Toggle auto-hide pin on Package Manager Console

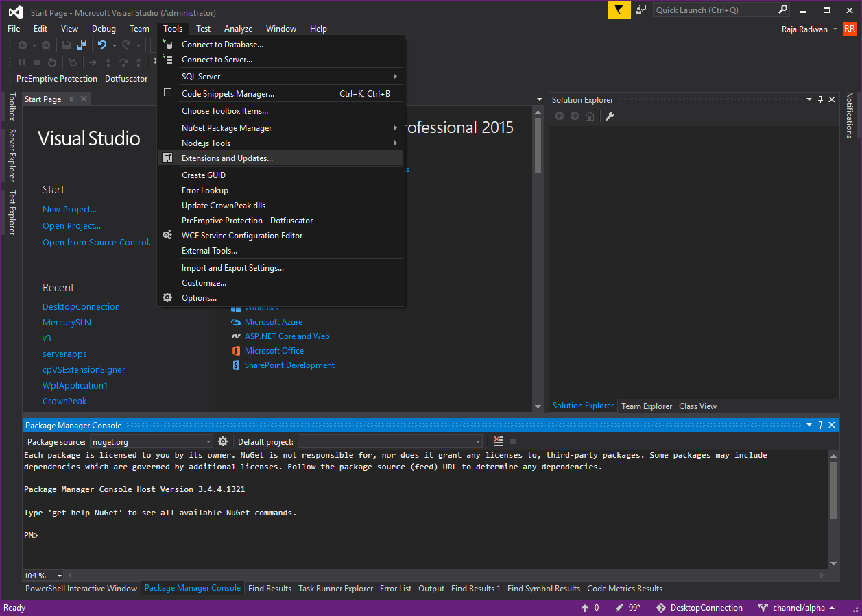pos(820,425)
